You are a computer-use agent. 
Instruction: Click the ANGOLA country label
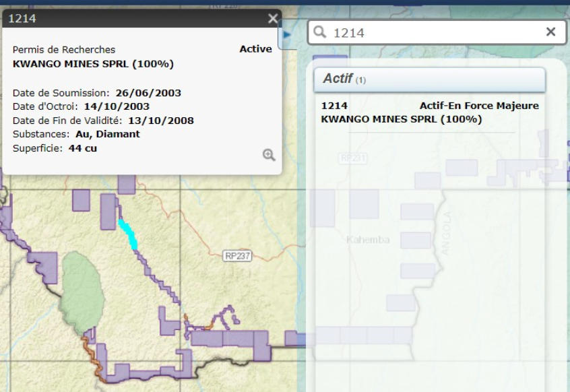point(445,234)
